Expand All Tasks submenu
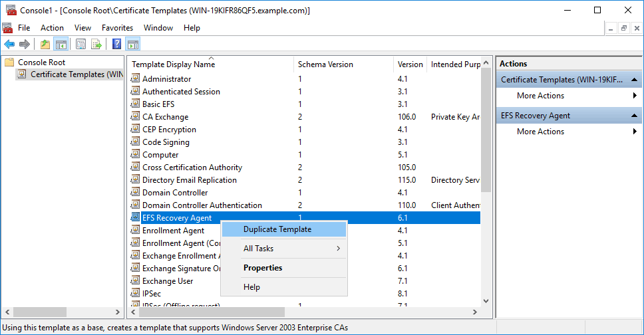 [x=284, y=249]
